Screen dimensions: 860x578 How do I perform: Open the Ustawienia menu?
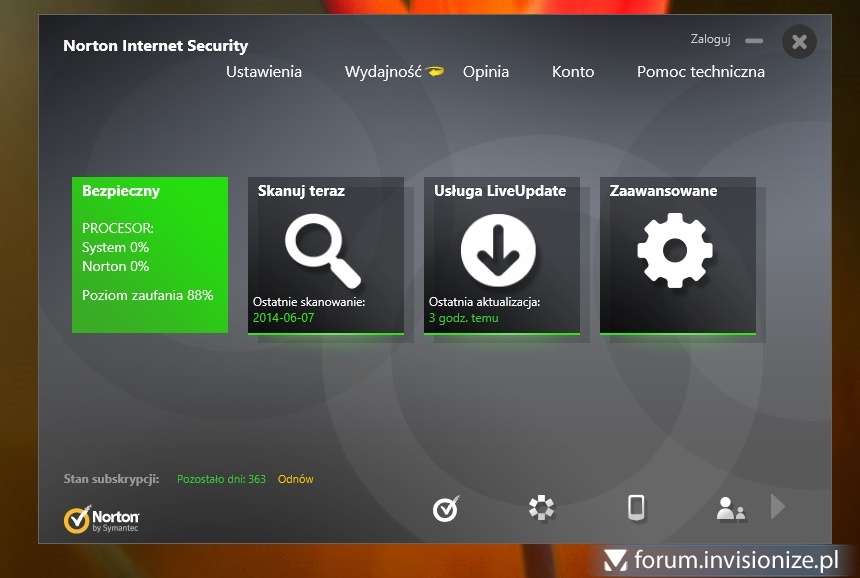(264, 72)
